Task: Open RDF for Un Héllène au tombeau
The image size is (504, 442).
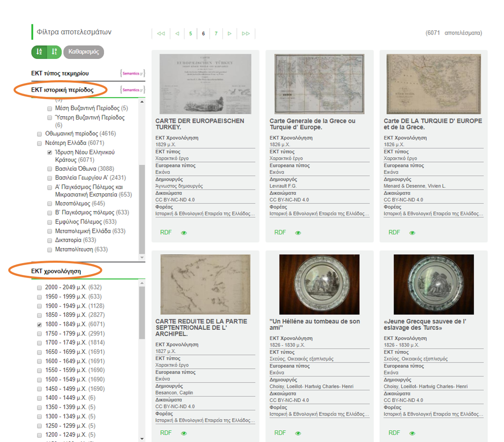Action: [280, 433]
